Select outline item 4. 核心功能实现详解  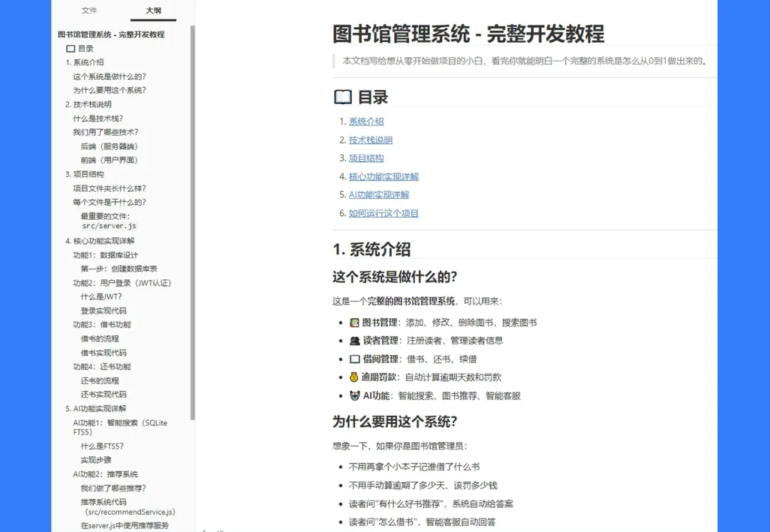pos(100,241)
